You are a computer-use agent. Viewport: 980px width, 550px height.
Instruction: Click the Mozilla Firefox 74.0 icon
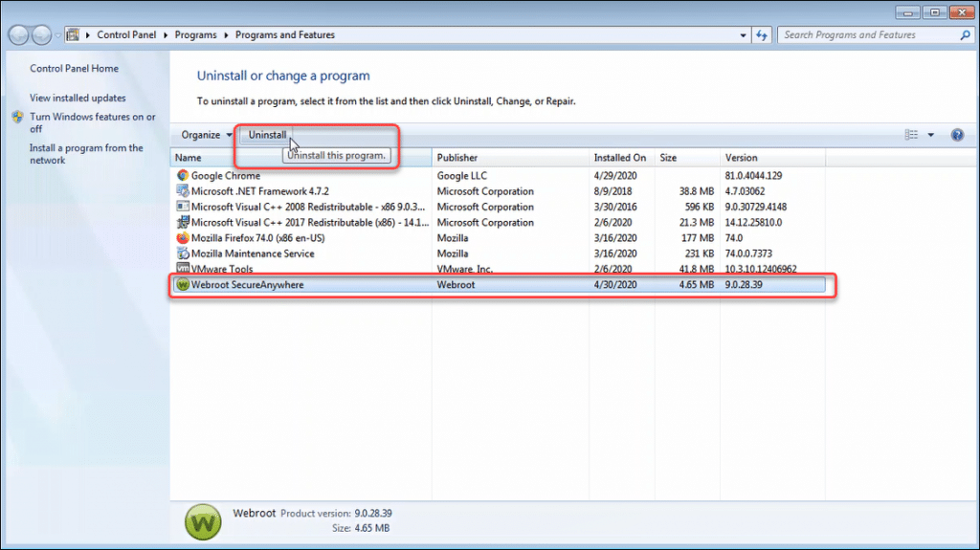coord(183,237)
